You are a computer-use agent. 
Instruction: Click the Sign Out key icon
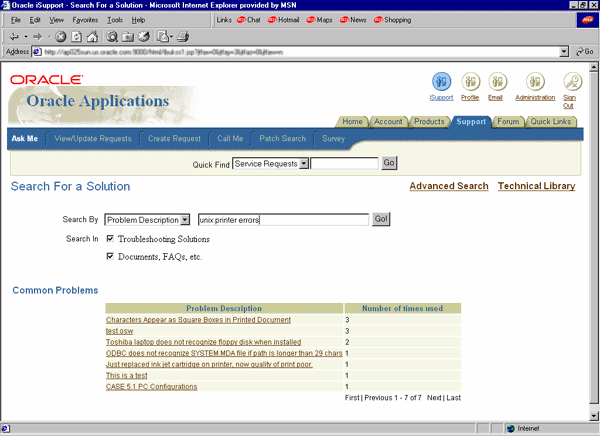[x=572, y=81]
